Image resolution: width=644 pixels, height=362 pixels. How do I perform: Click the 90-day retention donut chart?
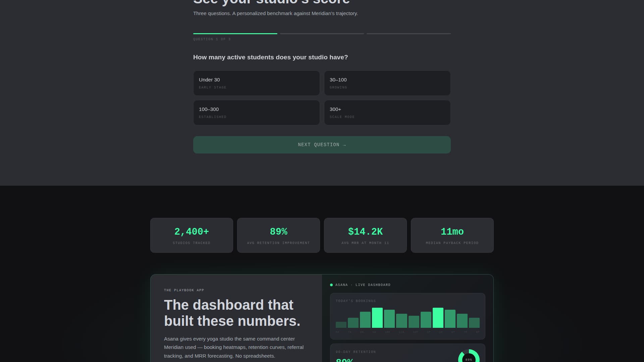469,356
